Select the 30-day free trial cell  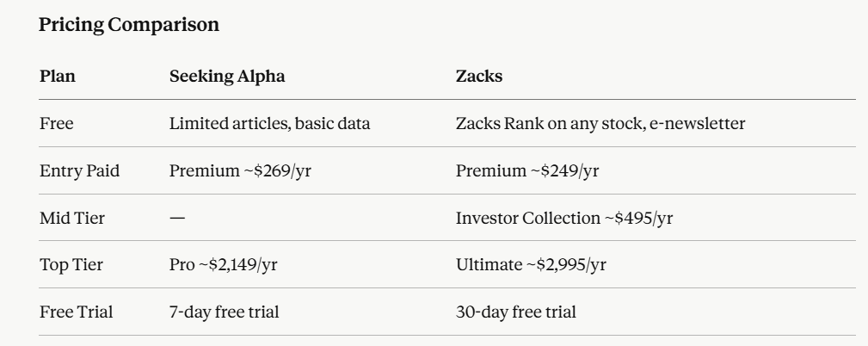[516, 312]
